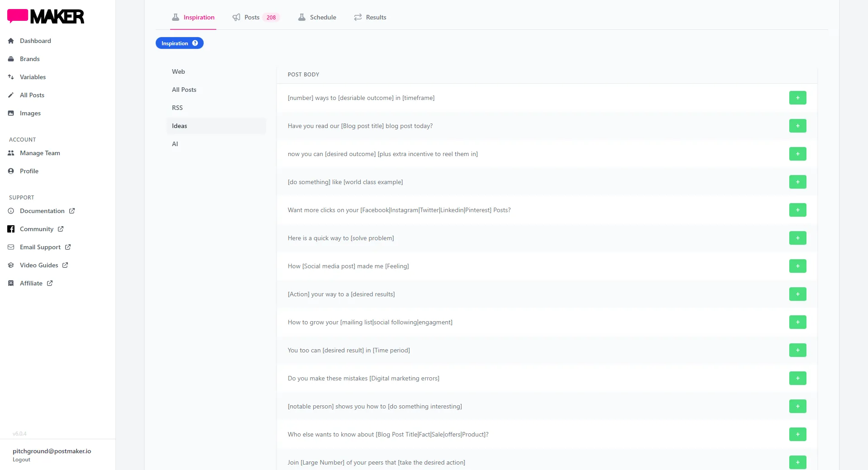868x470 pixels.
Task: Click the Video Guides graduation cap icon
Action: pos(11,265)
